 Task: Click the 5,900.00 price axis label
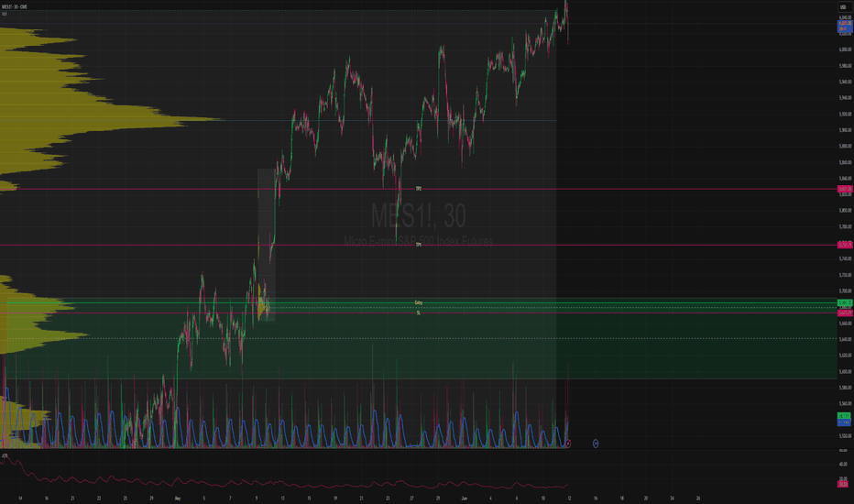pos(845,130)
